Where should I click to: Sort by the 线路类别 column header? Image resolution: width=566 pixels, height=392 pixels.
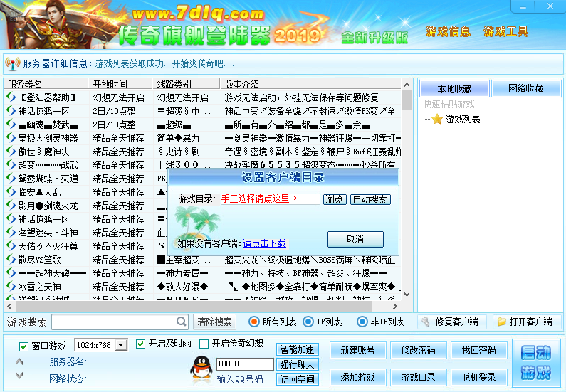click(x=186, y=84)
